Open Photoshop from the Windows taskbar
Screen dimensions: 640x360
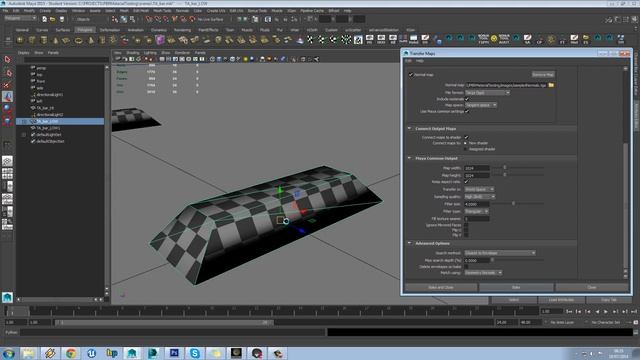point(174,353)
